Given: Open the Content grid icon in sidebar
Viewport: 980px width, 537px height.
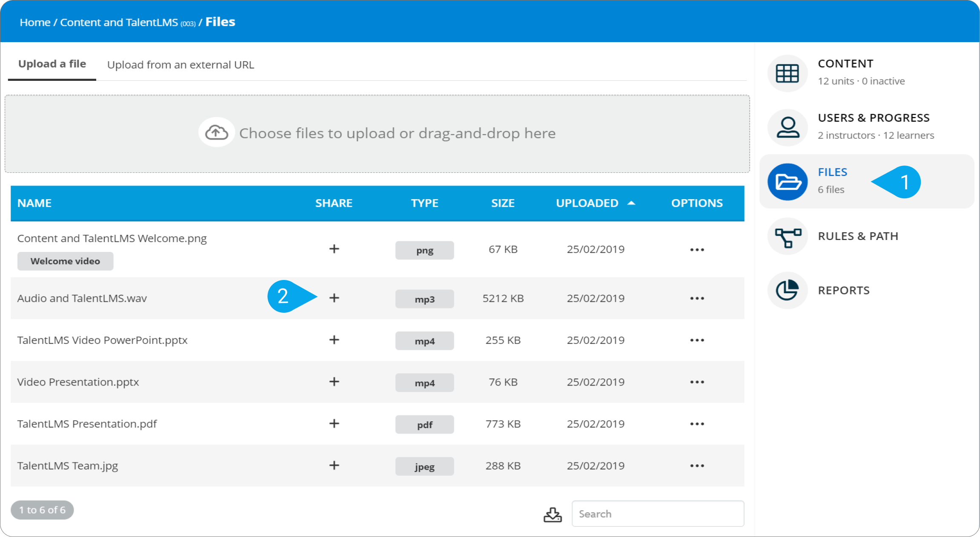Looking at the screenshot, I should tap(788, 73).
